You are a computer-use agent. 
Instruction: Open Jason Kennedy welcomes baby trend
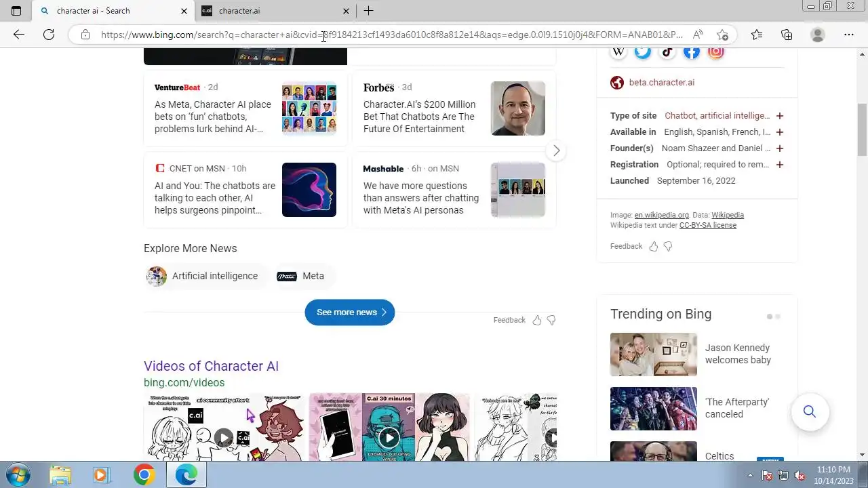[738, 354]
